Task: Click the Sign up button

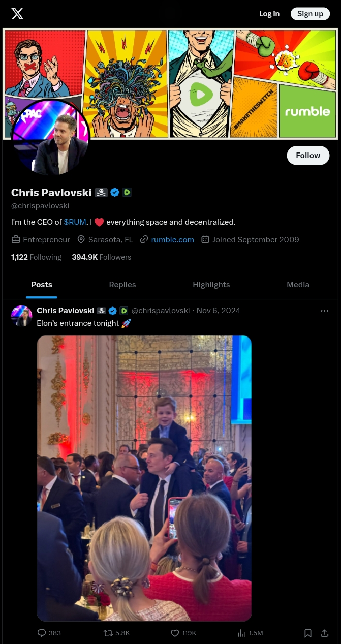Action: coord(310,14)
